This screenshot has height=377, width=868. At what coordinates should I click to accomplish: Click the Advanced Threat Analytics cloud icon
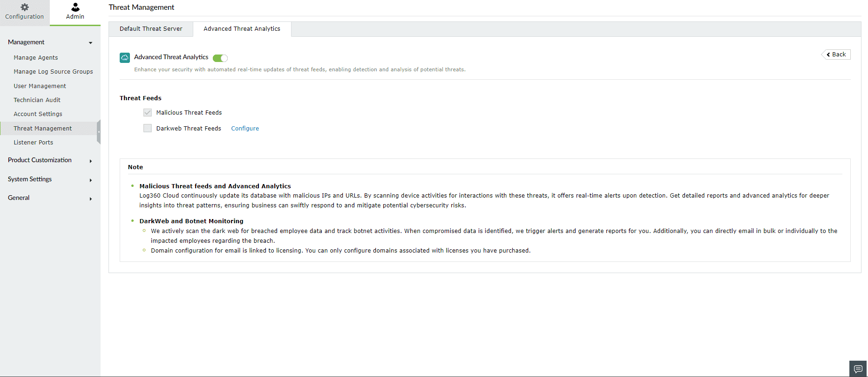pos(125,58)
